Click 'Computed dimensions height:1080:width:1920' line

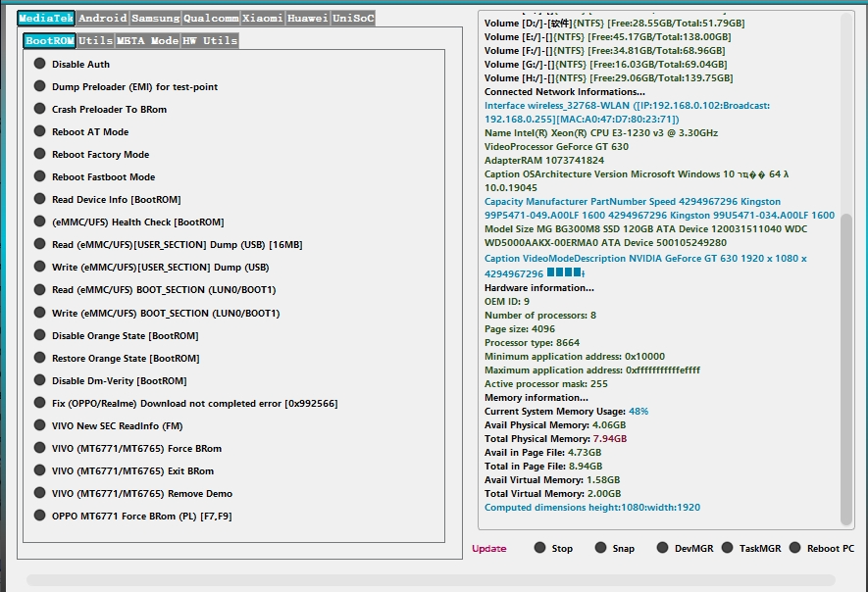coord(592,508)
